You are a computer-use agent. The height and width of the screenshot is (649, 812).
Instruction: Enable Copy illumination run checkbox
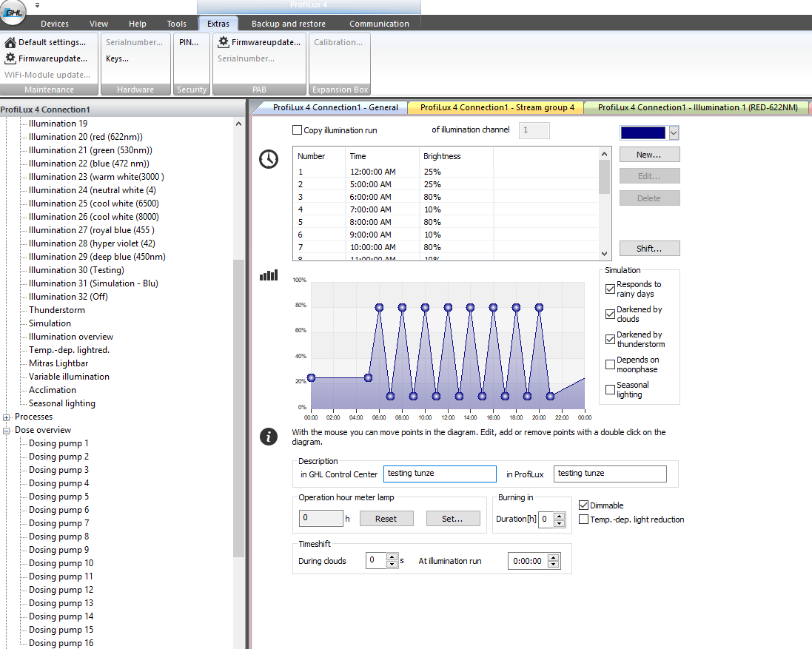click(298, 130)
